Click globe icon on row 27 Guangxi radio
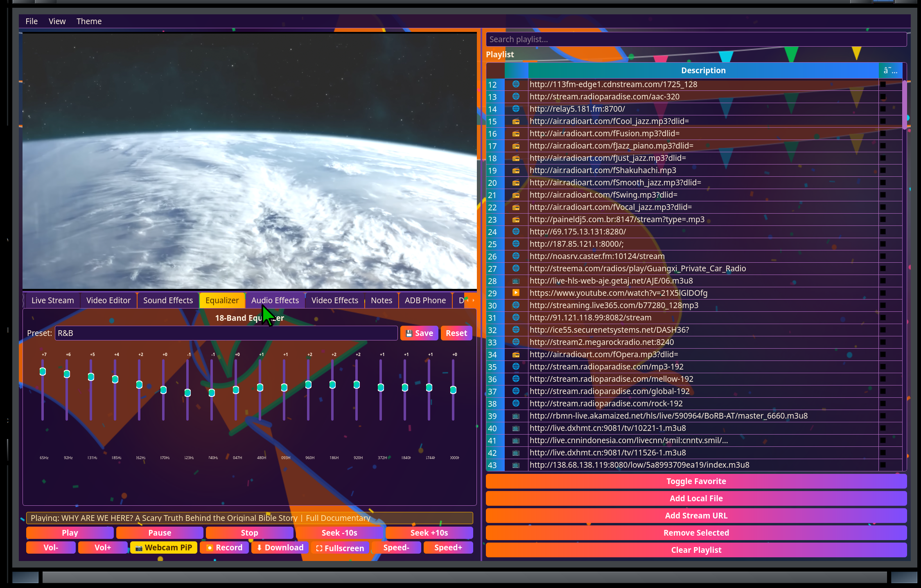921x588 pixels. coord(516,268)
